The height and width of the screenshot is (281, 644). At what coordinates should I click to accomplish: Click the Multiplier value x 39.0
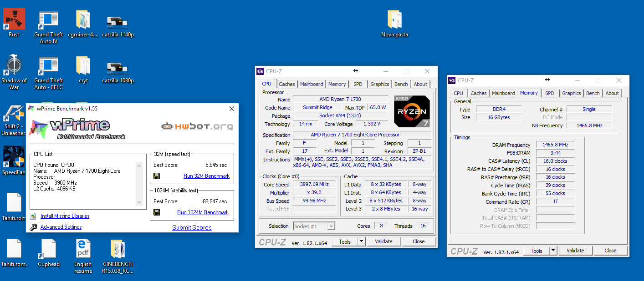[314, 192]
